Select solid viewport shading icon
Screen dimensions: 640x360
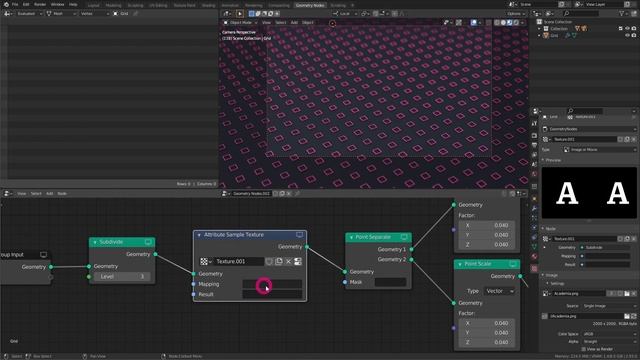[x=503, y=22]
